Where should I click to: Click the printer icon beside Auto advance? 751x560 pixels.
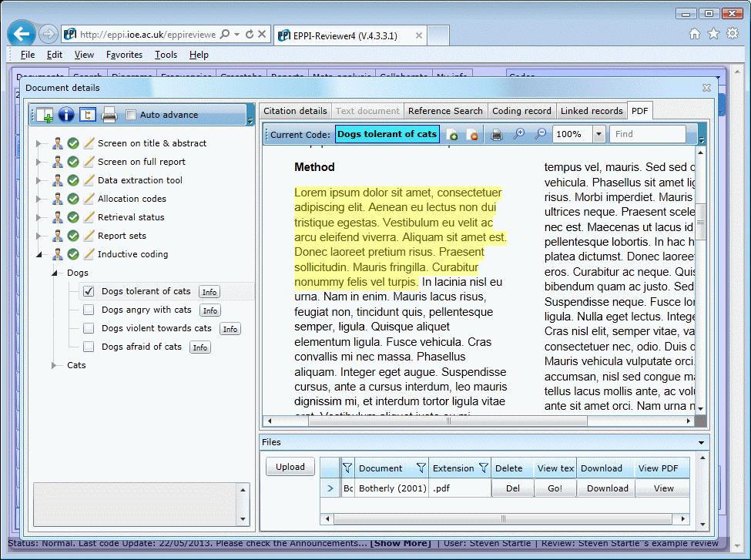click(109, 115)
